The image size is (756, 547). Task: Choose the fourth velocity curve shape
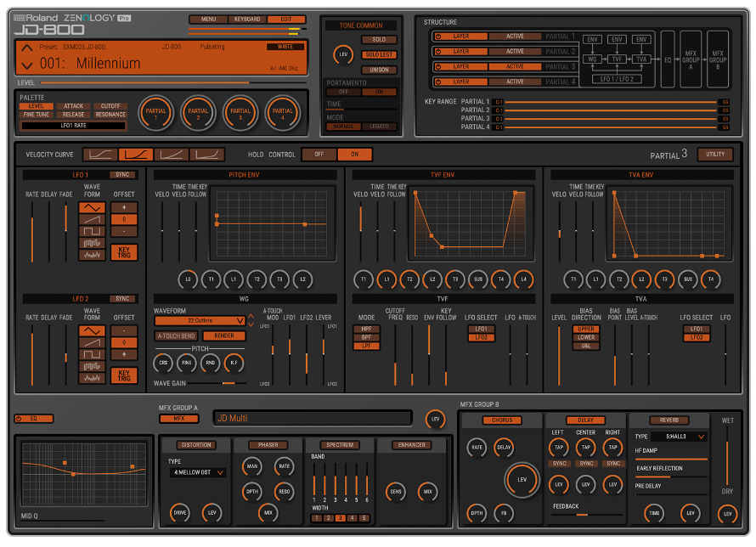(x=207, y=155)
